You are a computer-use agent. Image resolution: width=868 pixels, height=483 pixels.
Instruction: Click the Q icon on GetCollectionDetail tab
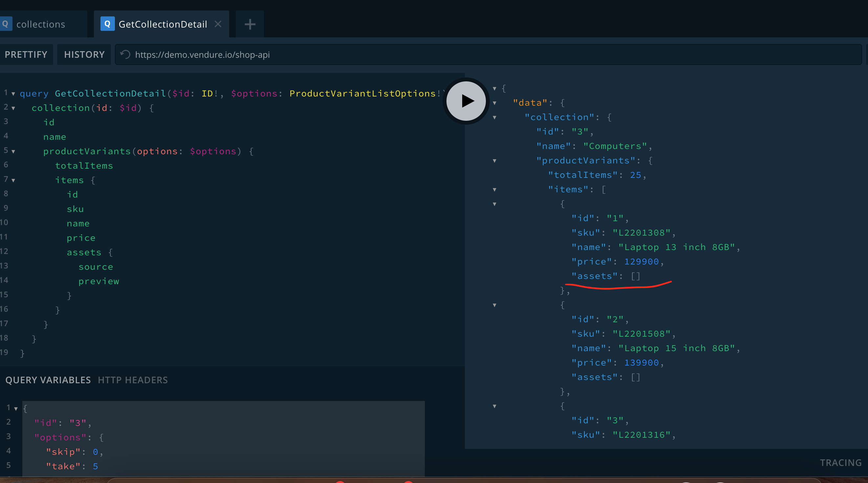coord(107,24)
